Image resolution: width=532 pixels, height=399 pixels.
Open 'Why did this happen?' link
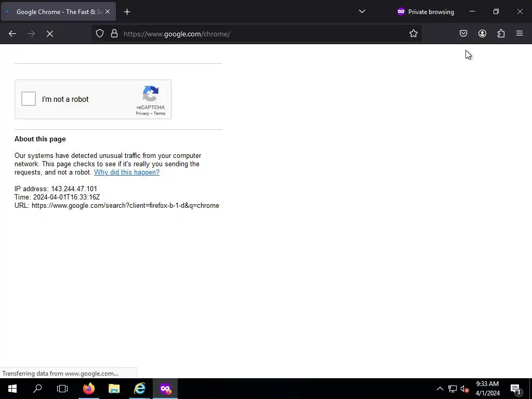tap(127, 172)
